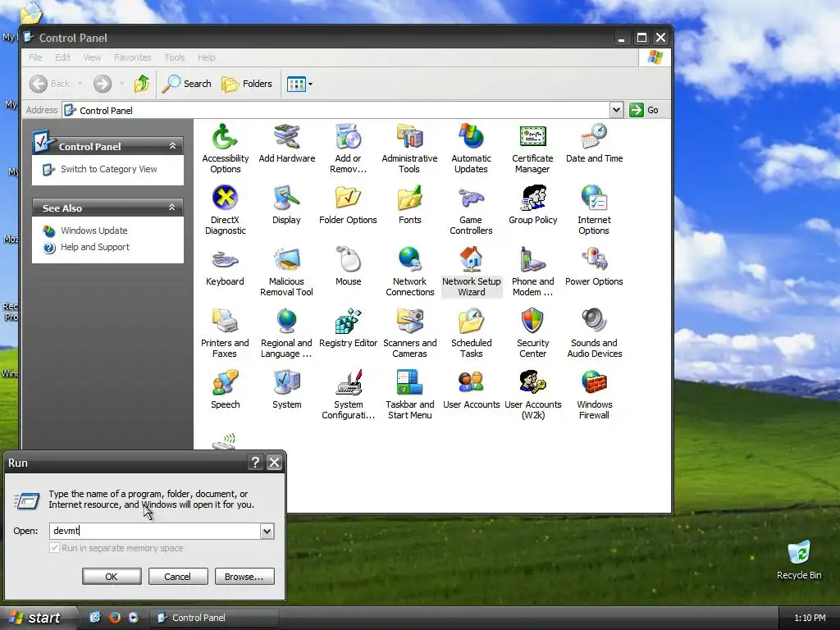Open the Back button history arrow
This screenshot has width=840, height=630.
click(80, 84)
